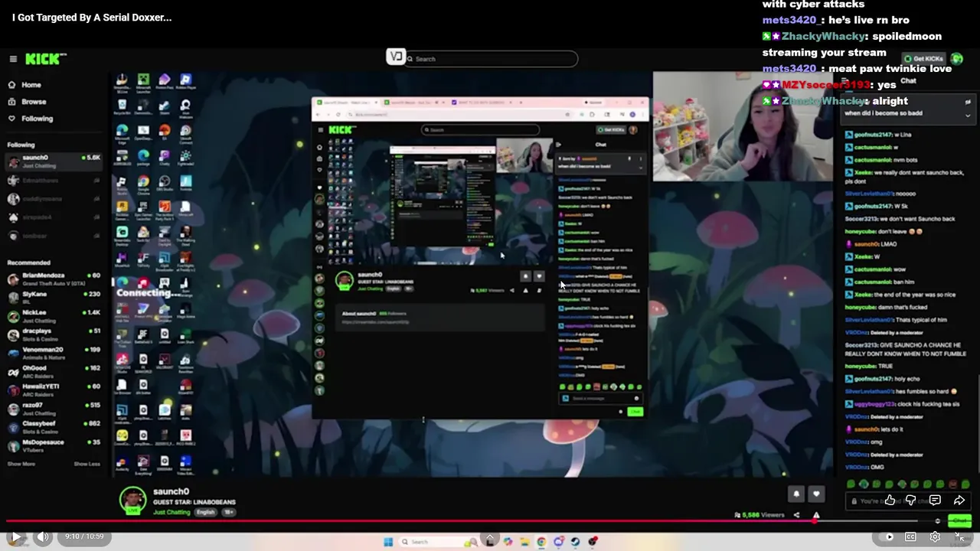Screen dimensions: 980x551
Task: Open OBS Studio desktop icon
Action: pos(164,184)
